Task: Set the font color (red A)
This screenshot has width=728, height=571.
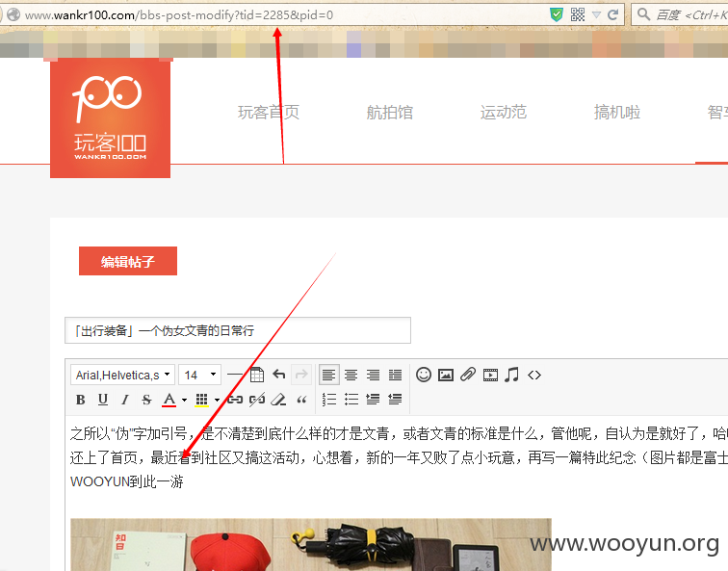Action: click(x=169, y=400)
